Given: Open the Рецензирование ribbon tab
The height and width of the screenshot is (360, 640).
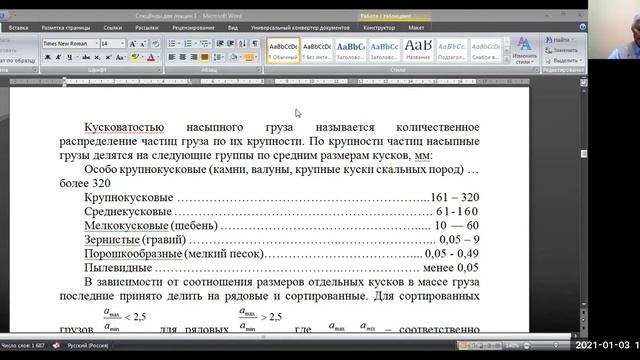Looking at the screenshot, I should [193, 28].
